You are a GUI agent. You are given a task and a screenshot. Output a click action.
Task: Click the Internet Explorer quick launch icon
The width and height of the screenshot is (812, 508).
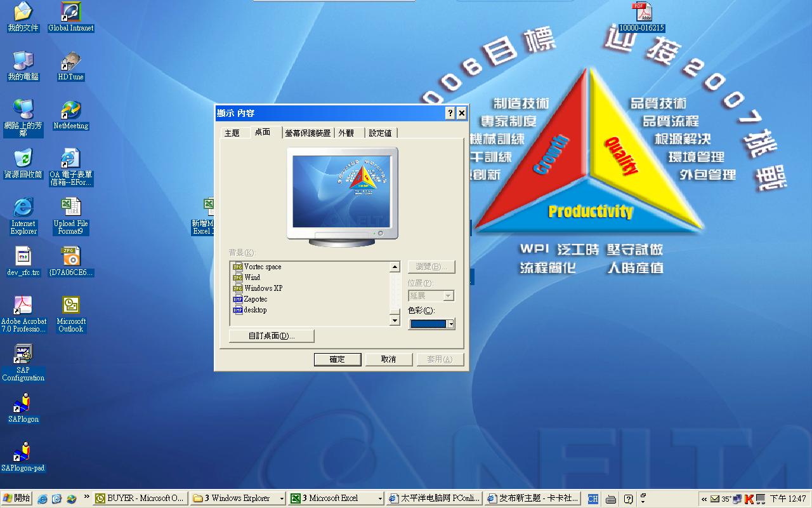click(43, 499)
